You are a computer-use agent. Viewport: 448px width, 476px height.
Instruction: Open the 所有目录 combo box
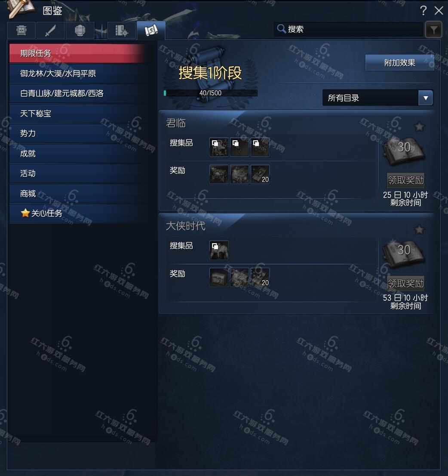377,98
